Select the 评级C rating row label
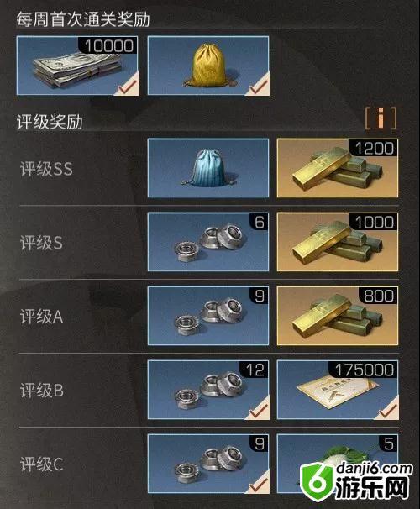The width and height of the screenshot is (420, 509). 42,464
